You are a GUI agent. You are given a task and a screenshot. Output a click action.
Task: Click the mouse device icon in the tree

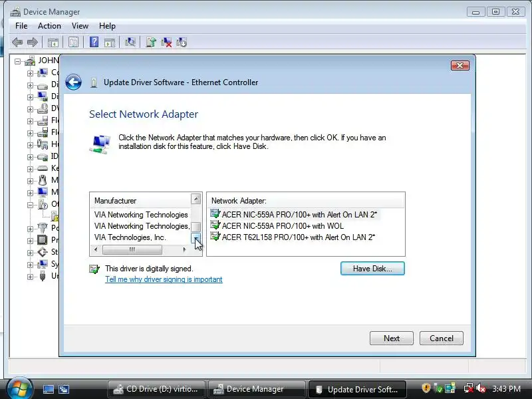[43, 180]
